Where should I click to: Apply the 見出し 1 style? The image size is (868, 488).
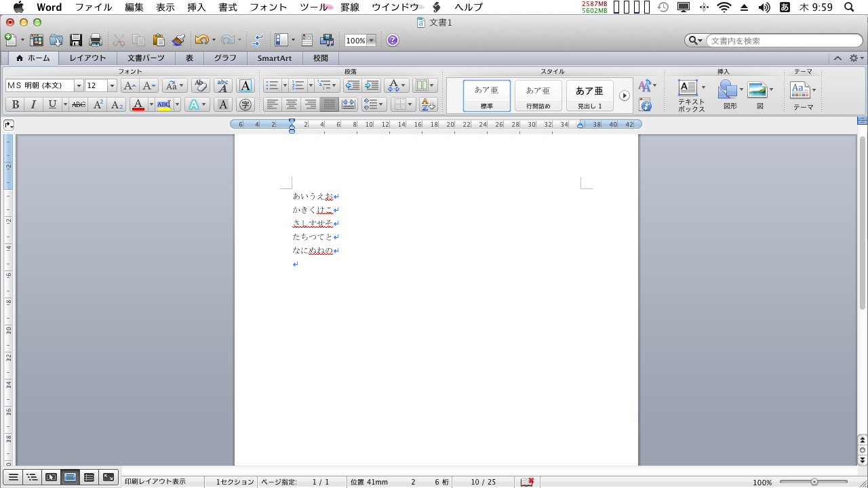point(590,96)
